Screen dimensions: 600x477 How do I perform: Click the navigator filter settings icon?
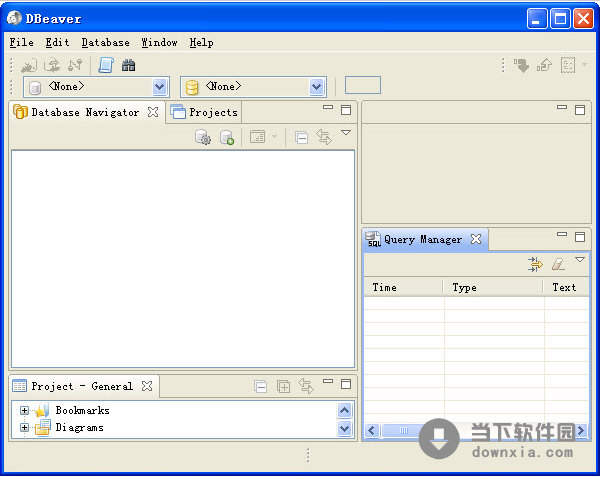(257, 137)
